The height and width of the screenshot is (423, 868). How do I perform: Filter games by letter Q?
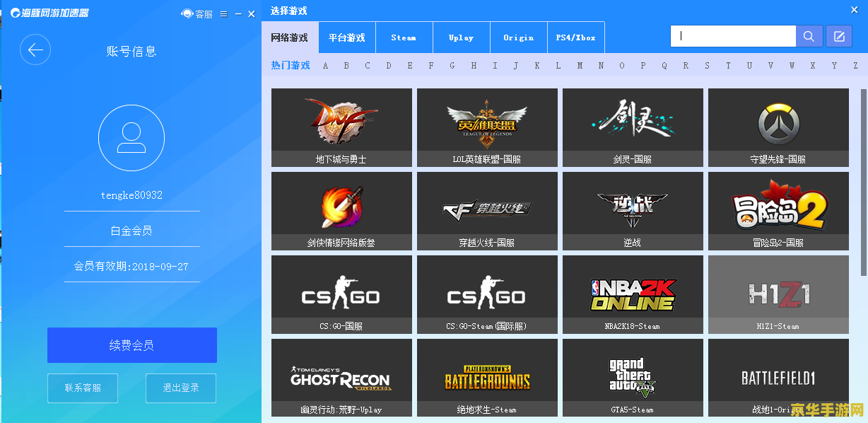click(x=664, y=66)
